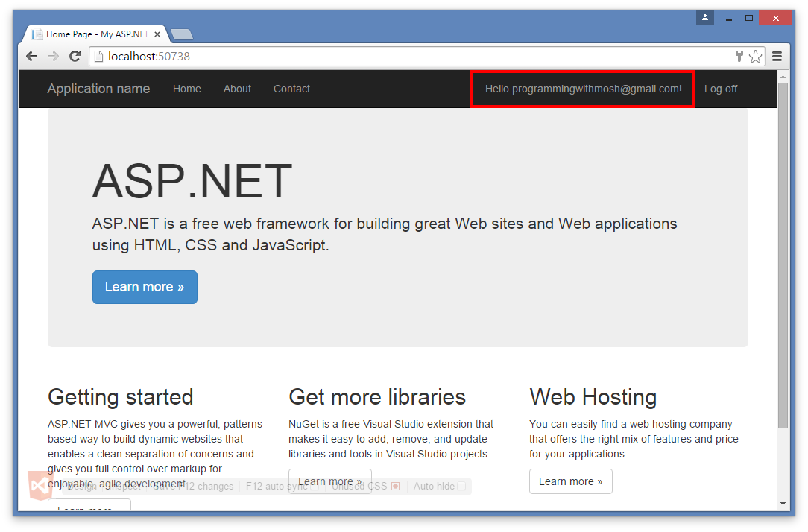The height and width of the screenshot is (532, 808).
Task: Open a new browser tab
Action: 181,34
